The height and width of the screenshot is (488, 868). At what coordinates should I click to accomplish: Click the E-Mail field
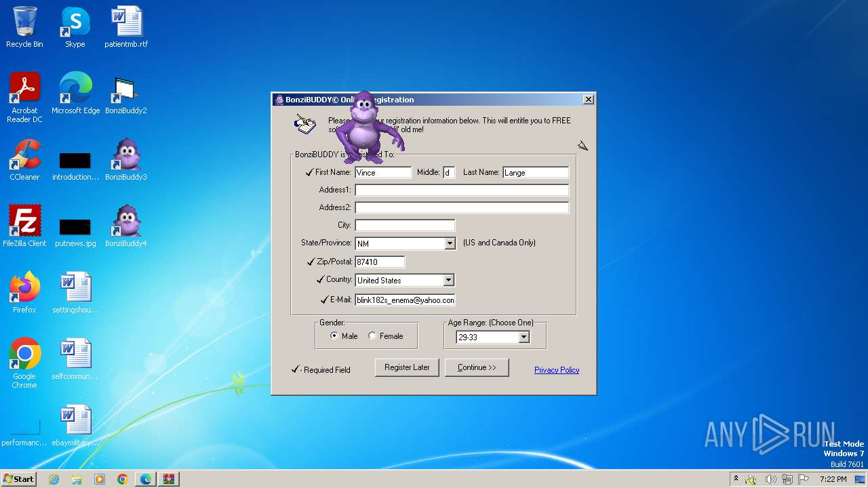(405, 300)
